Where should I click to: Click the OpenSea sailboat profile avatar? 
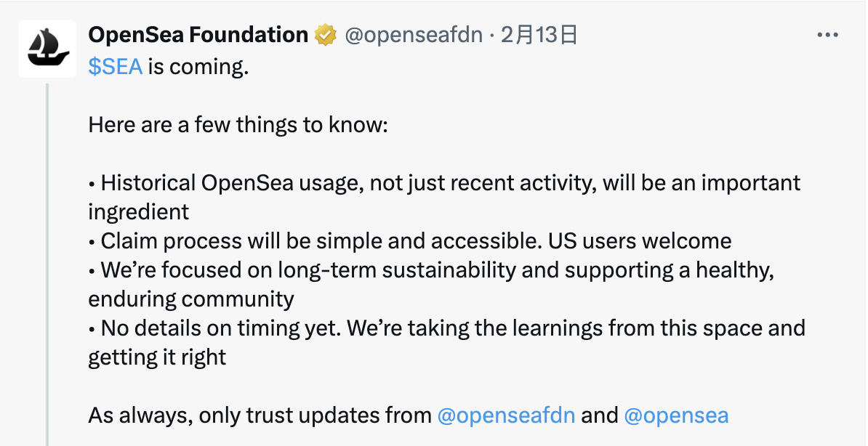pyautogui.click(x=47, y=48)
